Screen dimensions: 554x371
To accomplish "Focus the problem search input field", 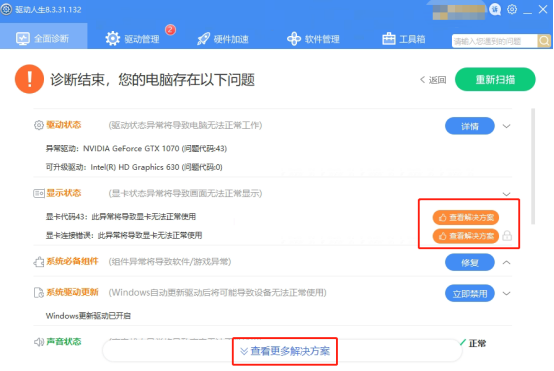I will point(495,41).
